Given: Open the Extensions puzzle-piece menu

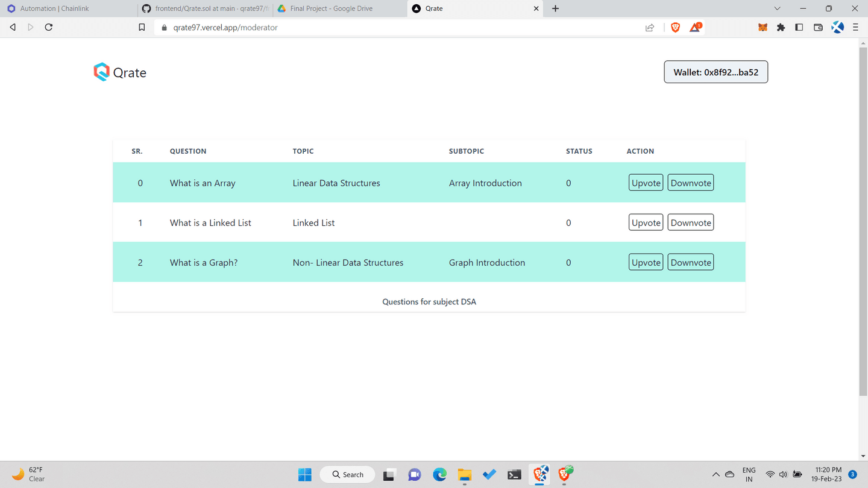Looking at the screenshot, I should pos(781,27).
